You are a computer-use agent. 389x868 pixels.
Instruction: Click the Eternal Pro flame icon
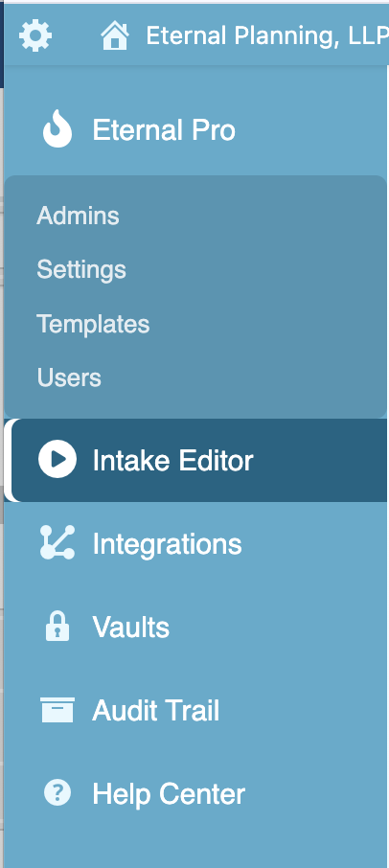[57, 128]
